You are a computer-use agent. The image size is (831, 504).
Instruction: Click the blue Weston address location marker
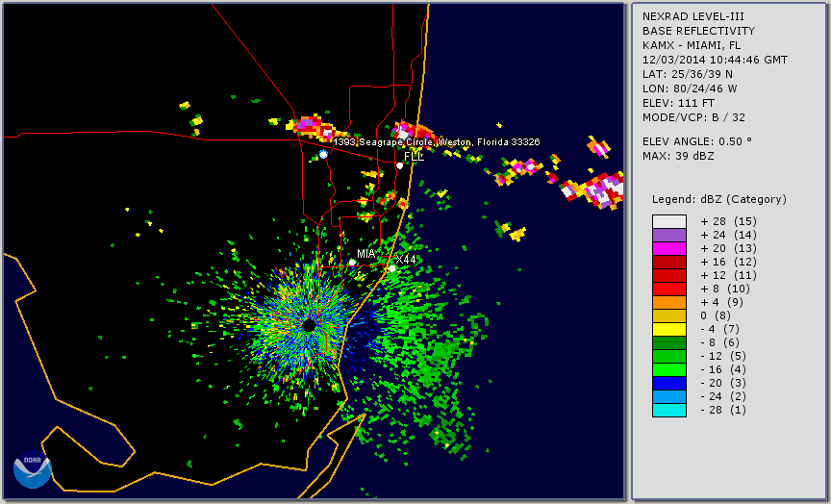(x=323, y=154)
